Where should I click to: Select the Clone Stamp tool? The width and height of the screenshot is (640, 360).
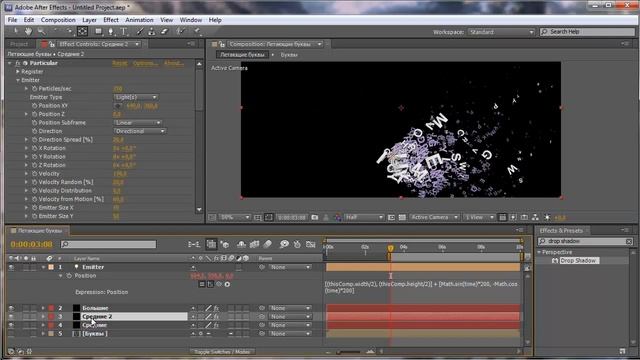[x=151, y=31]
